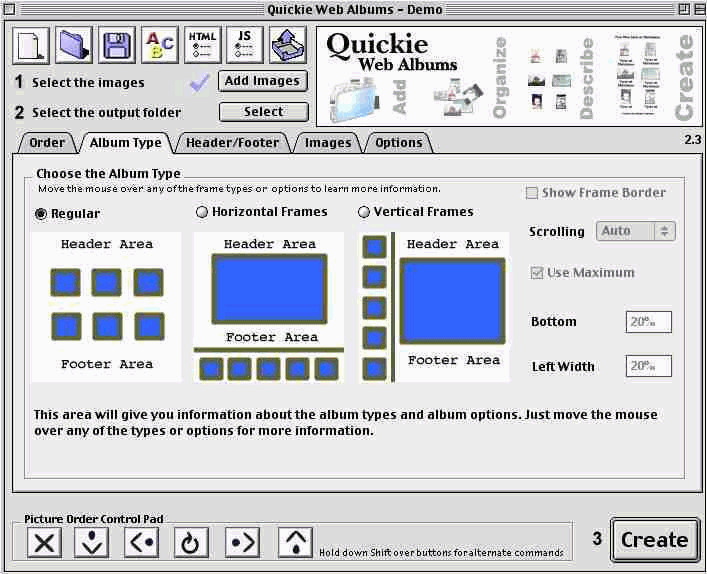
Task: Move picture up with up-arrow button
Action: point(296,542)
